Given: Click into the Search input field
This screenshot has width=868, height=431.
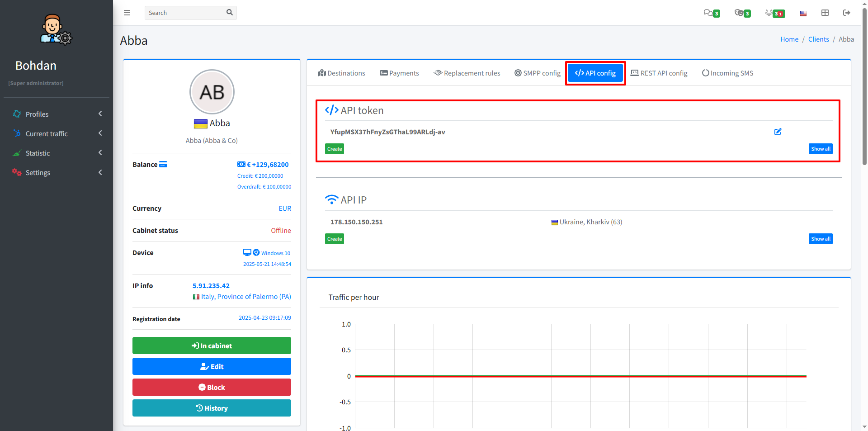Looking at the screenshot, I should [x=185, y=13].
